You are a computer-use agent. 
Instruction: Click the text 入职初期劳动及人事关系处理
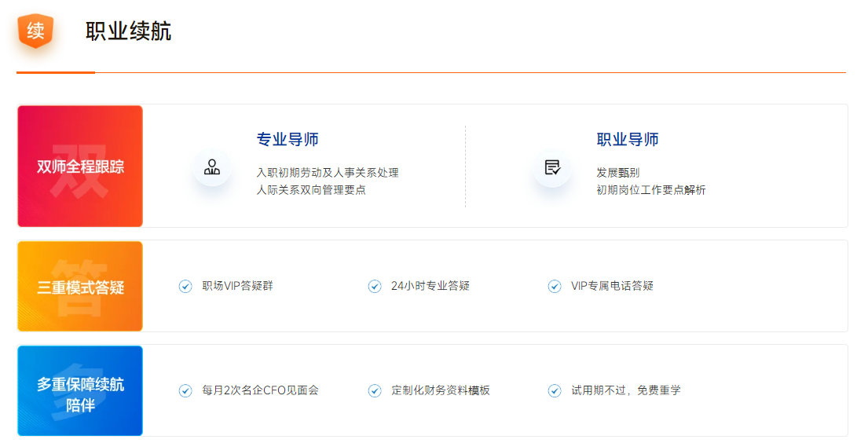(x=328, y=173)
